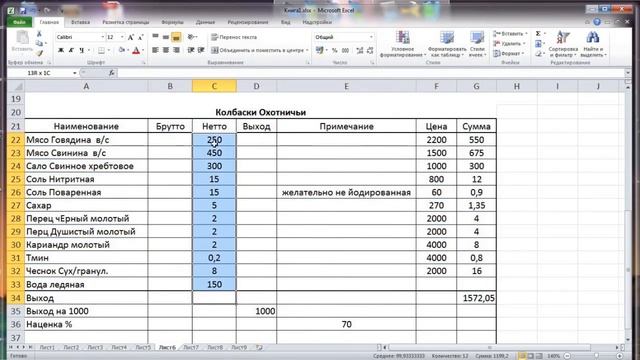Decrease decimal places icon

pos(370,50)
